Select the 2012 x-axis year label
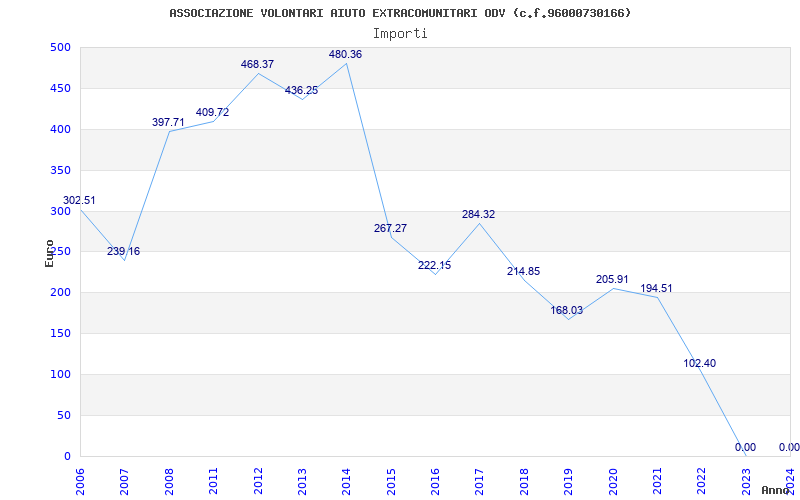Viewport: 800px width, 500px height. click(258, 481)
